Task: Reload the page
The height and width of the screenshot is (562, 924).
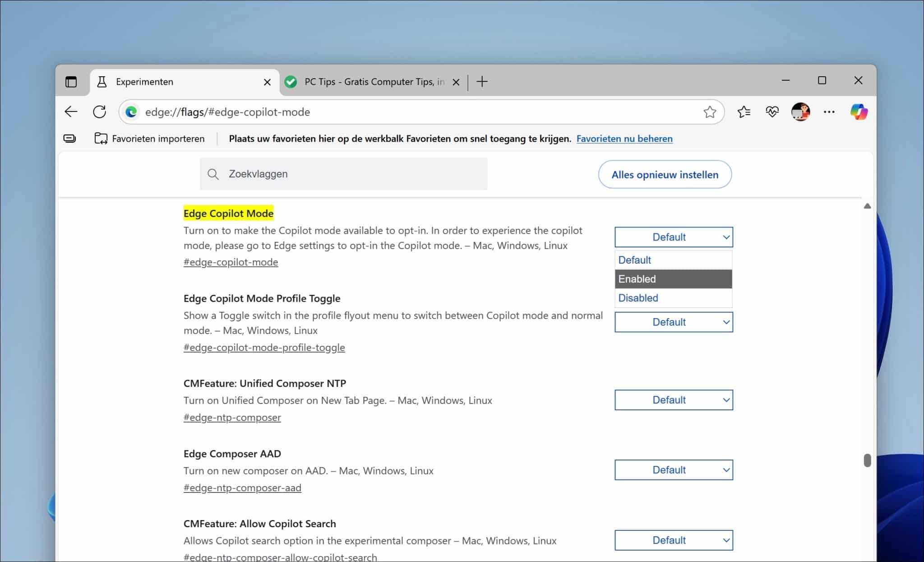Action: click(100, 111)
